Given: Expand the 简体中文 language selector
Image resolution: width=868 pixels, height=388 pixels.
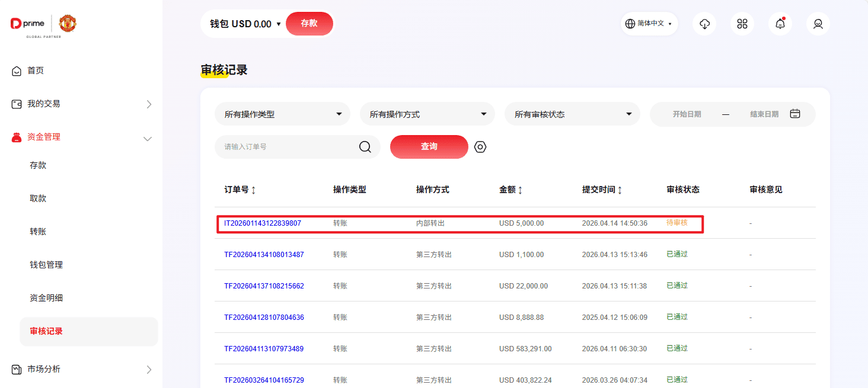Looking at the screenshot, I should [x=649, y=24].
